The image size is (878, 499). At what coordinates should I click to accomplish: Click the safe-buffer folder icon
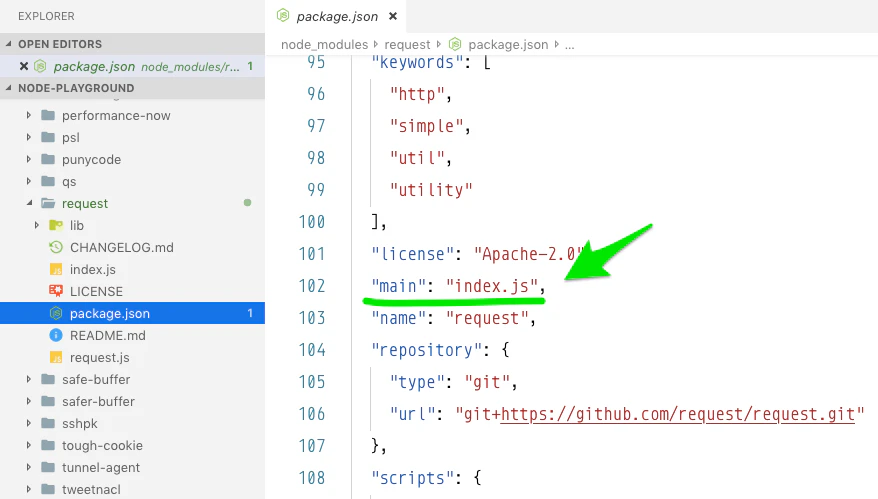tap(48, 379)
